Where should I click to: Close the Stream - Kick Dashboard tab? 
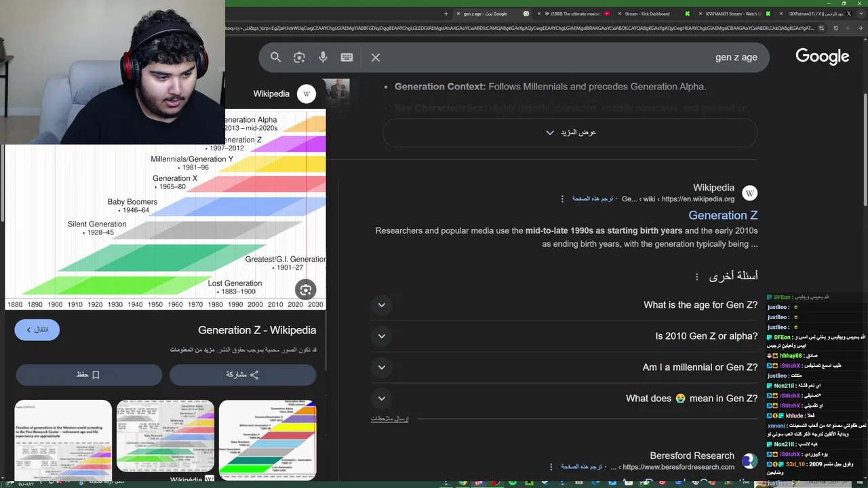[x=620, y=14]
